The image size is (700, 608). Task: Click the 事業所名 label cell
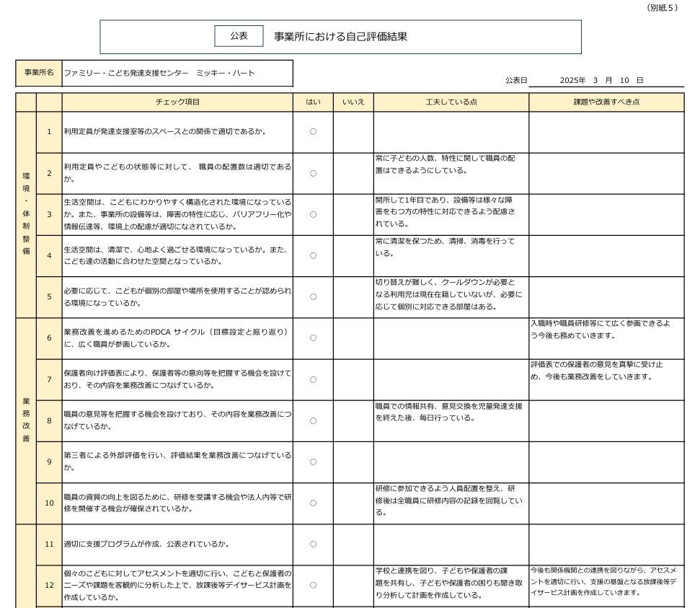pyautogui.click(x=39, y=73)
